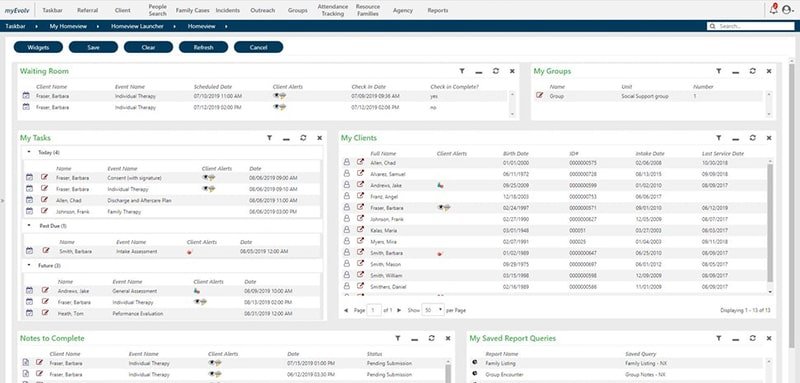800x383 pixels.
Task: Click the Cancel button
Action: [259, 47]
